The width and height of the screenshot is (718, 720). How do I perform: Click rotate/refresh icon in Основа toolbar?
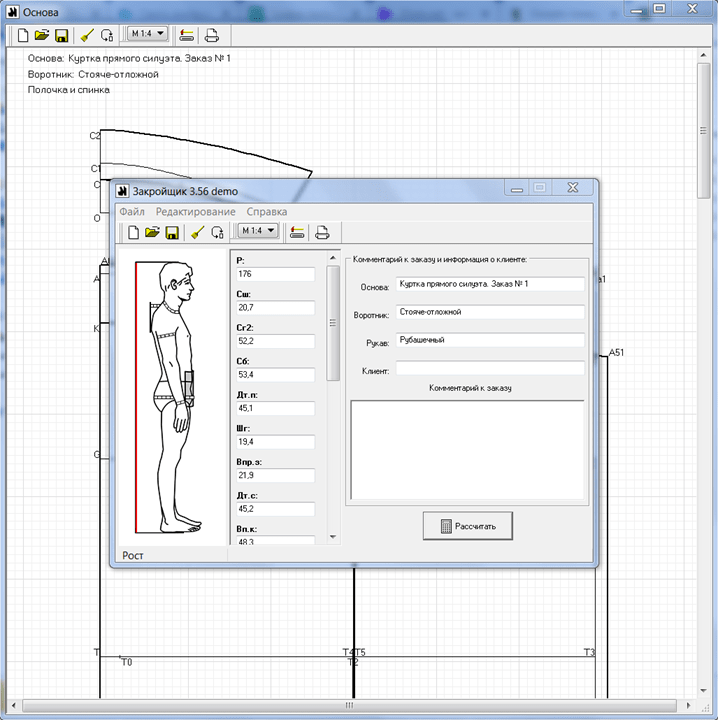[x=107, y=35]
